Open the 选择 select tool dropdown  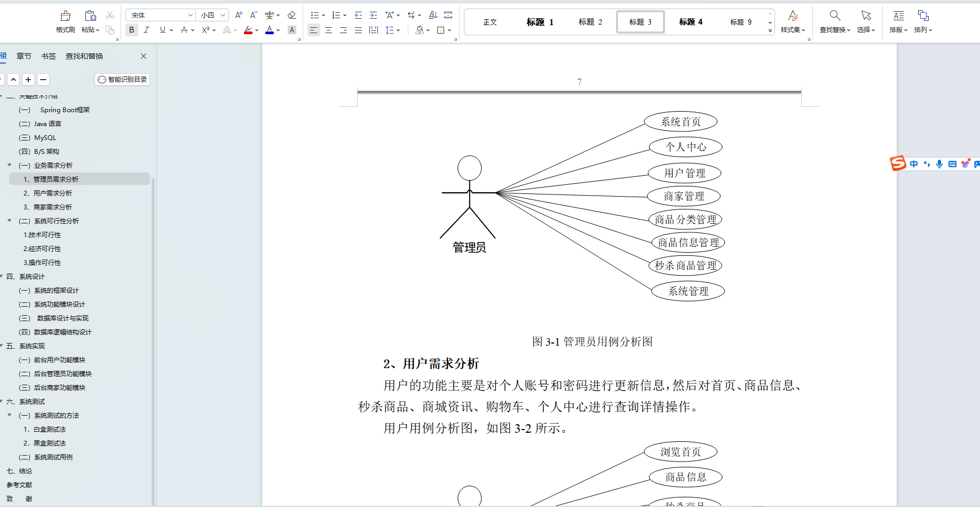866,21
